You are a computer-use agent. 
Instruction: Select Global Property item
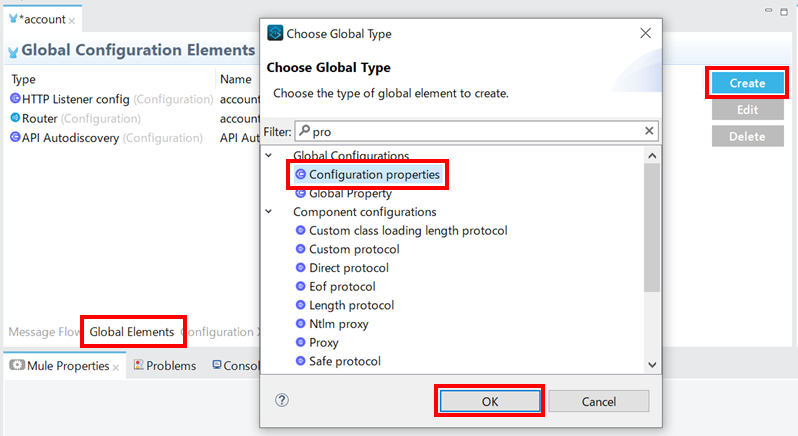tap(350, 194)
